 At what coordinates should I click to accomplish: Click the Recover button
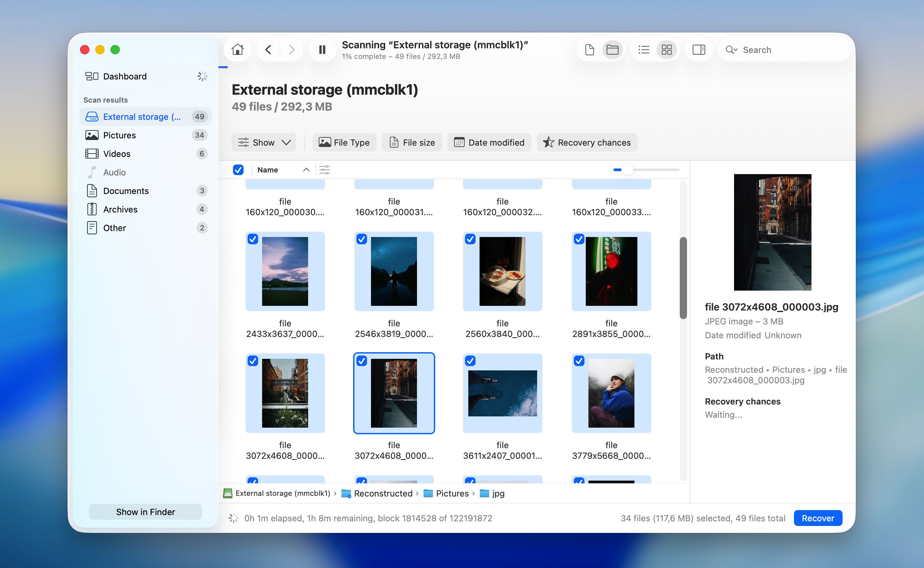coord(818,518)
